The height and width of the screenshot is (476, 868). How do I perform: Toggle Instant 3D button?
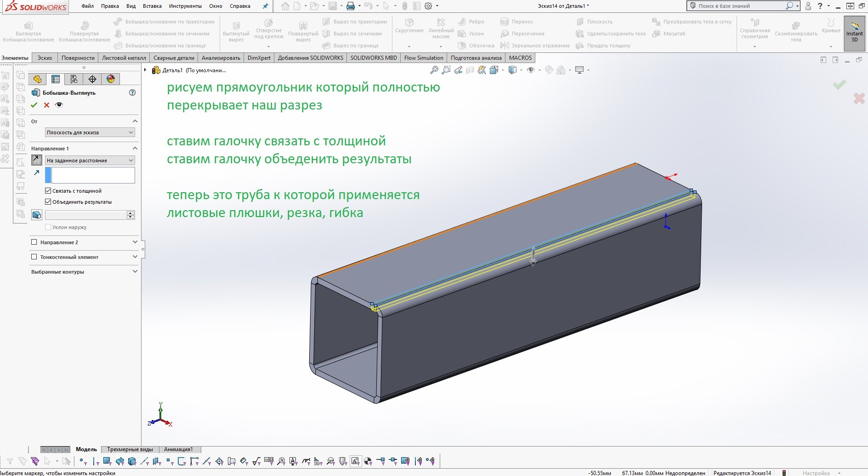tap(854, 33)
